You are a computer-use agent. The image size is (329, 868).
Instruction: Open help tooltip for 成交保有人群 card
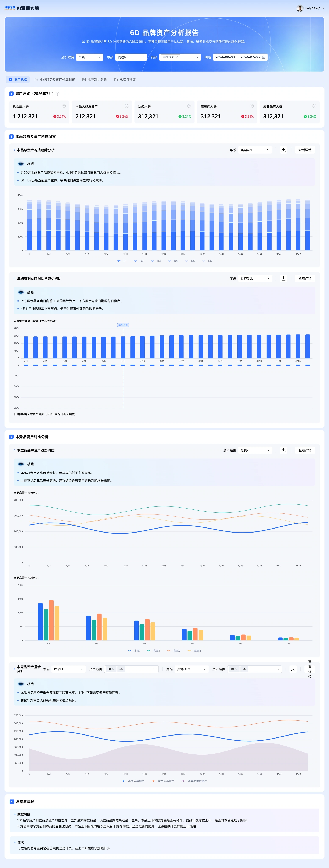314,106
